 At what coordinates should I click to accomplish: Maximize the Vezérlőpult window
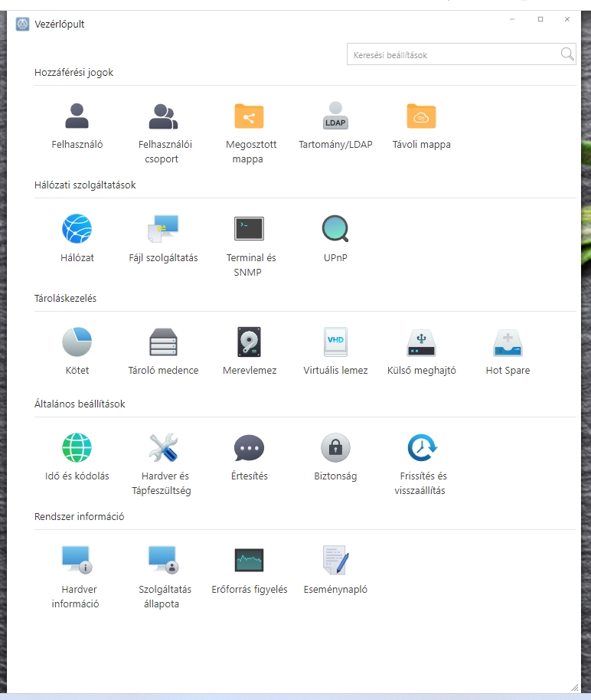(x=540, y=19)
